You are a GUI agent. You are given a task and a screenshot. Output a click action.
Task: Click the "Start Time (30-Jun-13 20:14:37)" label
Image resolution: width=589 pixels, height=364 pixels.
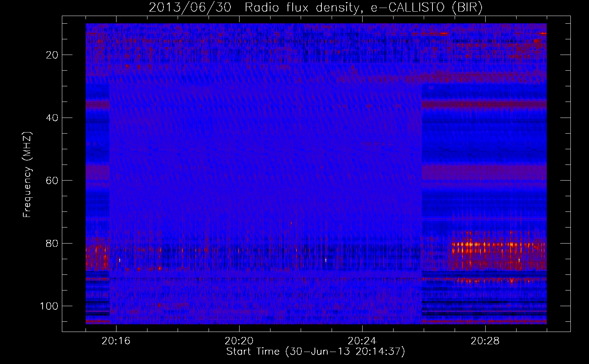[x=316, y=352]
